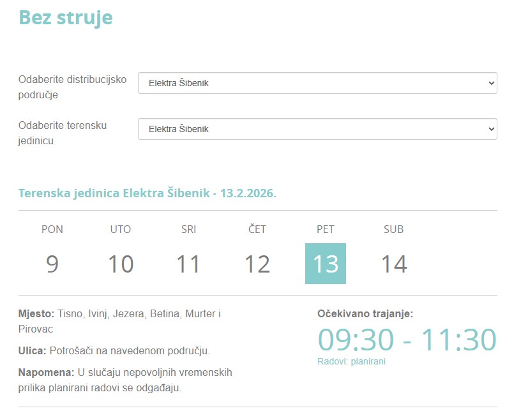Choose day 11 in the calendar
The image size is (514, 420).
pyautogui.click(x=188, y=264)
